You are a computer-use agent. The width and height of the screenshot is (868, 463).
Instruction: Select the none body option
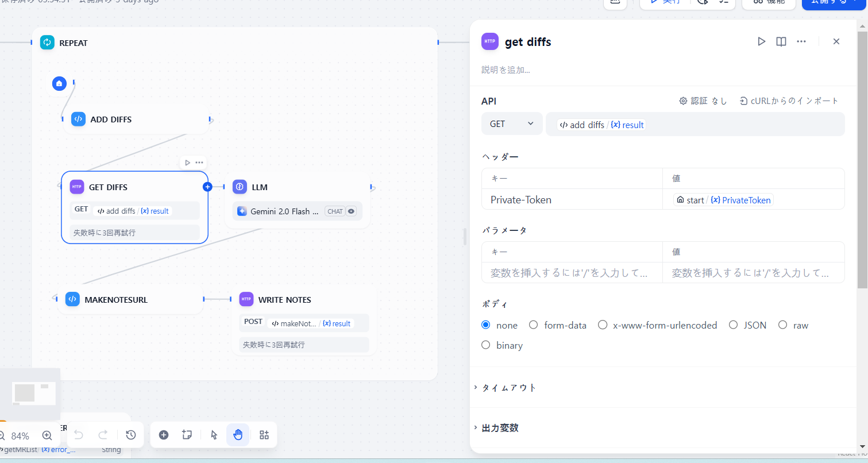(486, 325)
